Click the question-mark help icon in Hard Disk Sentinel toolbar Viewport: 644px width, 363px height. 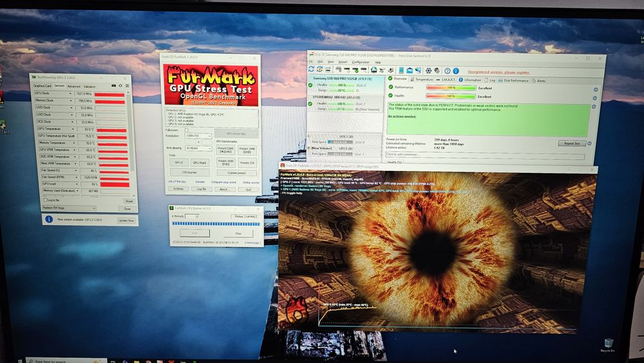[448, 71]
